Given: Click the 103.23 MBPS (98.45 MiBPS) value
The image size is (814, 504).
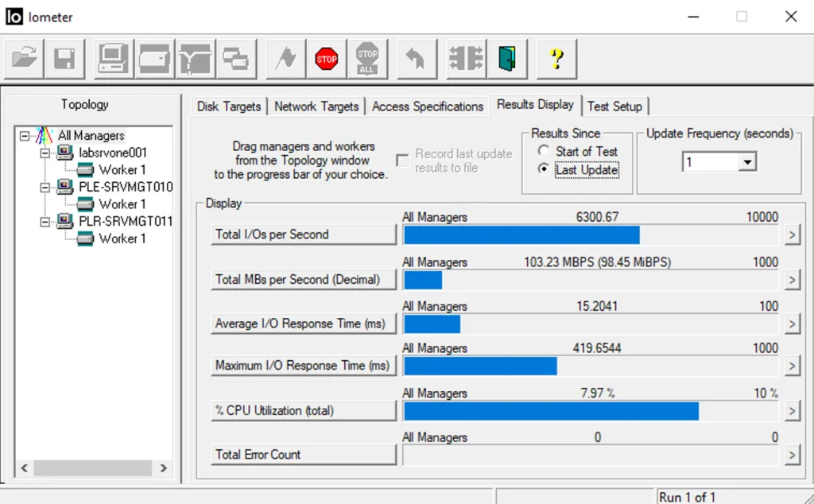Looking at the screenshot, I should coord(597,262).
